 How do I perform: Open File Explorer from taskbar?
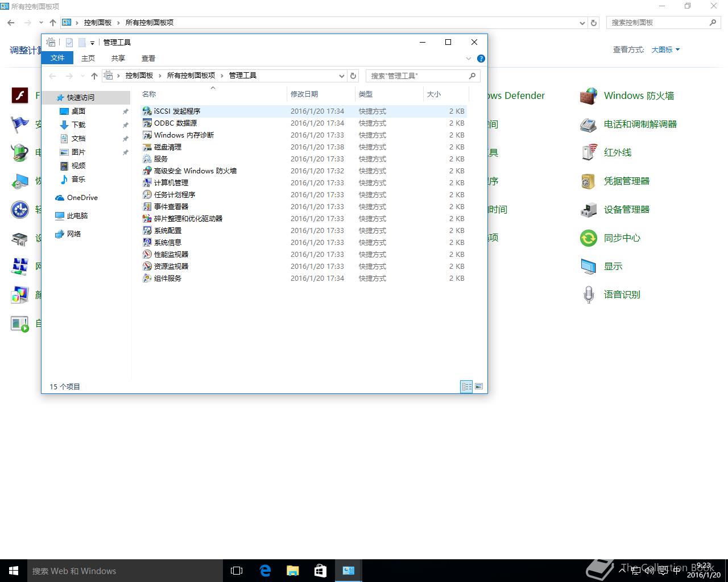click(x=293, y=571)
